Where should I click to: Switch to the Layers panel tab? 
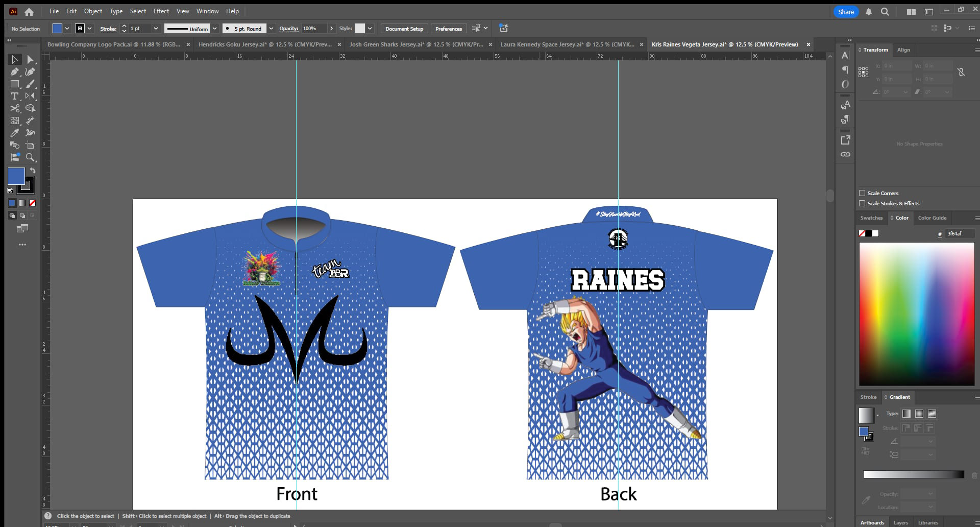[x=900, y=522]
